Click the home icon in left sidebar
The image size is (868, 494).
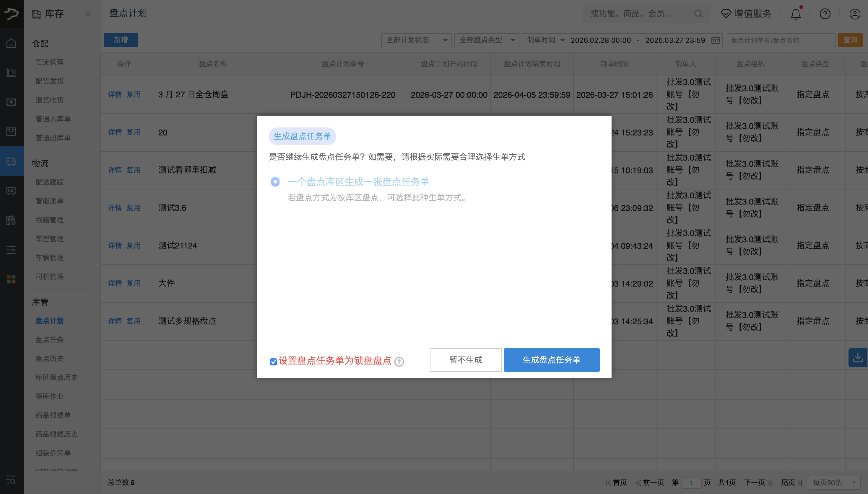coord(11,43)
